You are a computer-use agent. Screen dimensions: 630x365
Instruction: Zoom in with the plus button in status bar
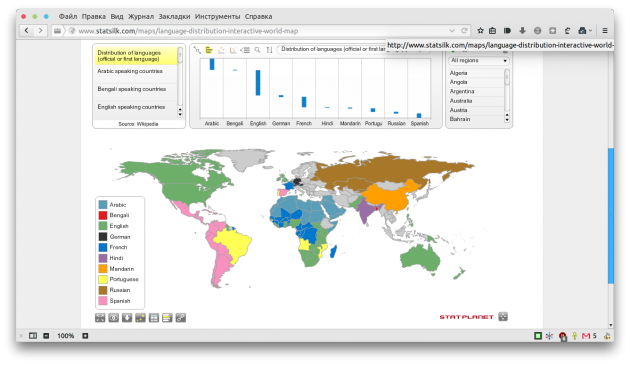(x=85, y=336)
